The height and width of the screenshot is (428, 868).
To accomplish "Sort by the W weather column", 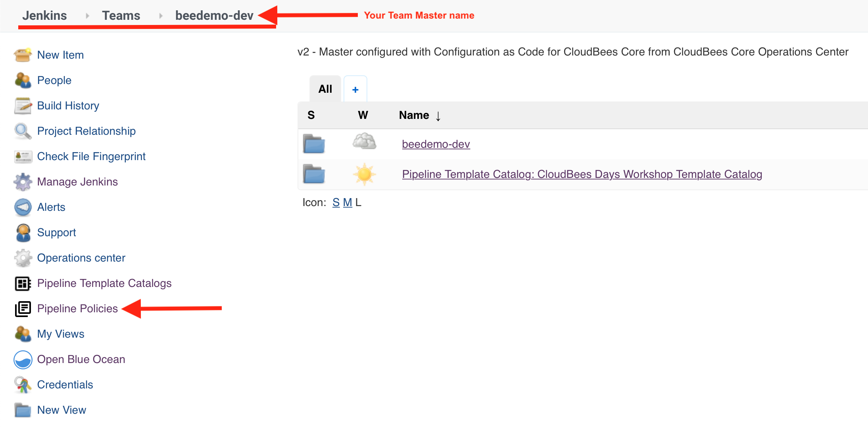I will (363, 115).
